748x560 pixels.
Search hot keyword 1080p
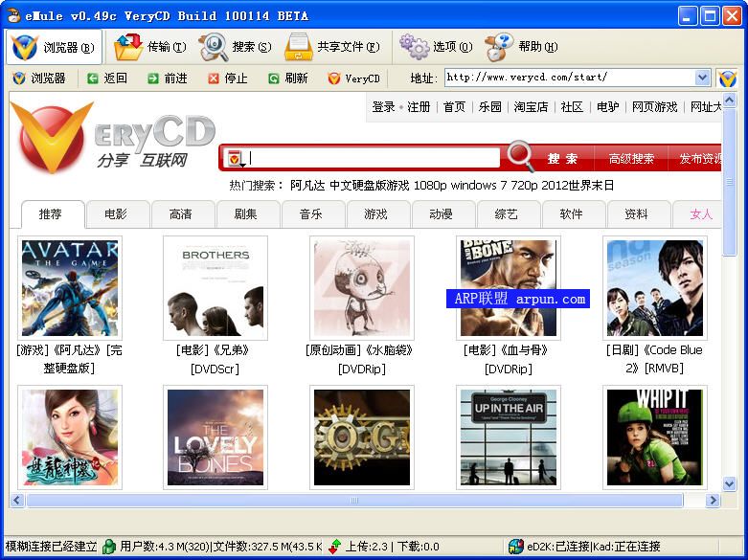pos(430,185)
